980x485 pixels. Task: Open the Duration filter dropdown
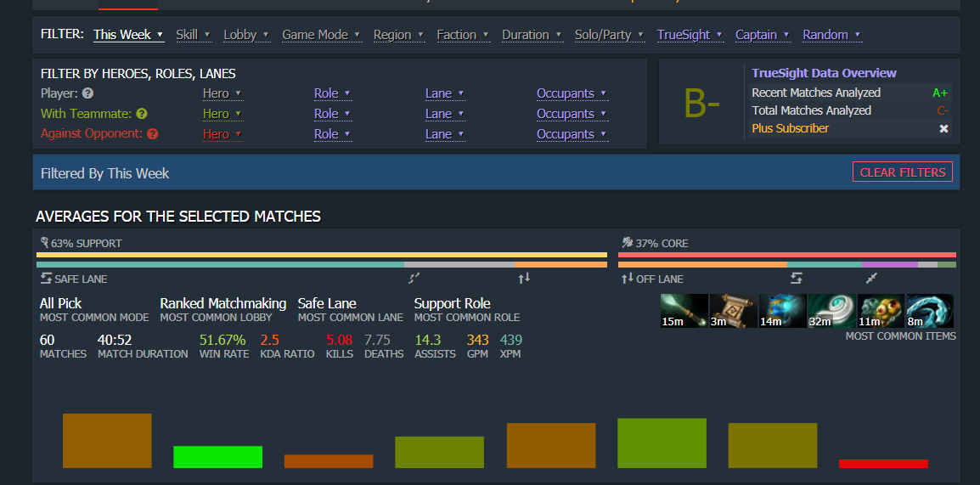(x=532, y=35)
